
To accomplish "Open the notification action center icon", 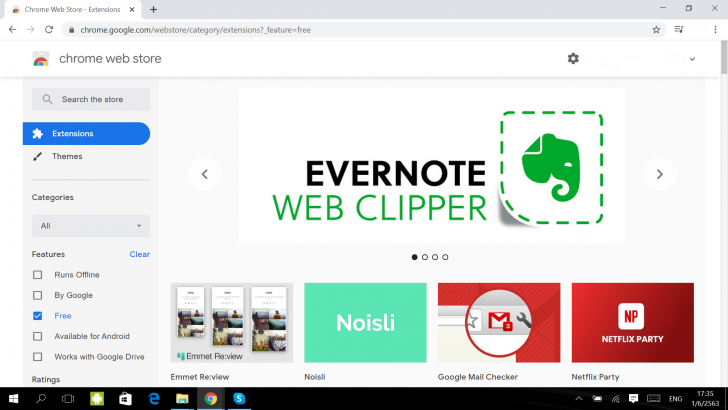I will 633,399.
